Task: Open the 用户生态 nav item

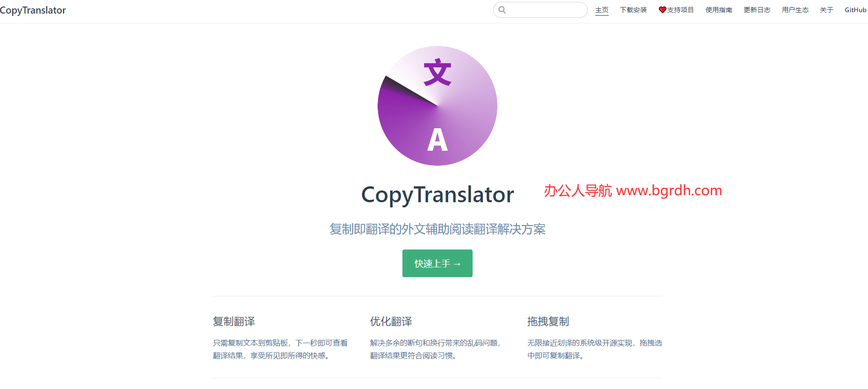Action: 795,10
